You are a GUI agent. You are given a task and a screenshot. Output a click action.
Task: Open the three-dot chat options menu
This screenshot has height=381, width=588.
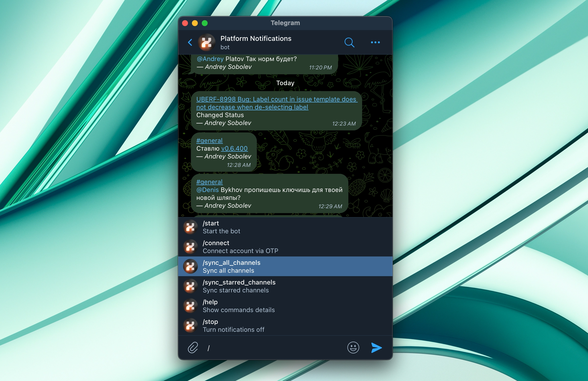pos(375,43)
